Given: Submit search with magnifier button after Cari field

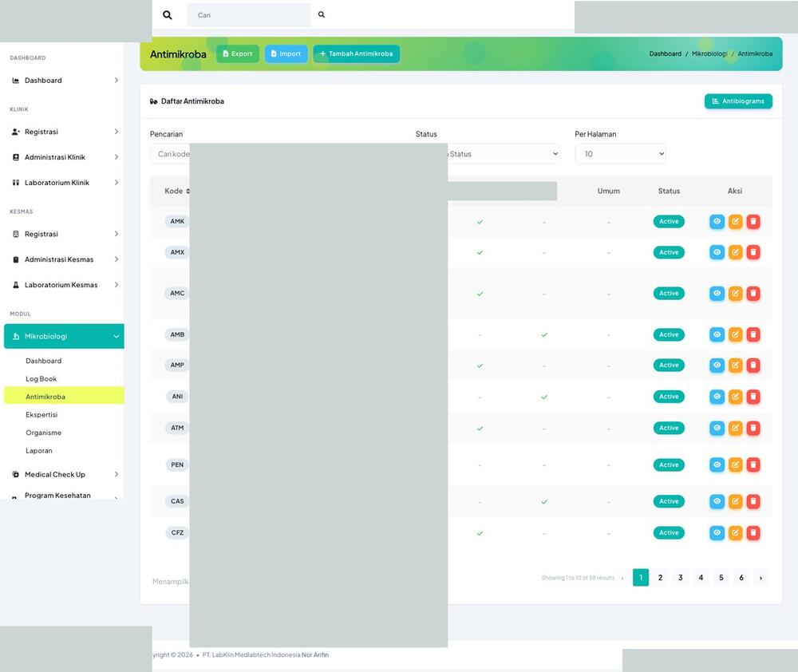Looking at the screenshot, I should tap(322, 14).
